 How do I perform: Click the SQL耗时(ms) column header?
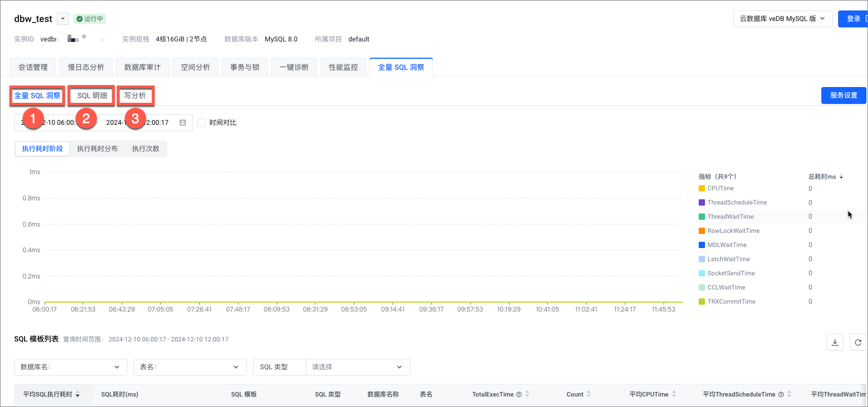coord(120,394)
